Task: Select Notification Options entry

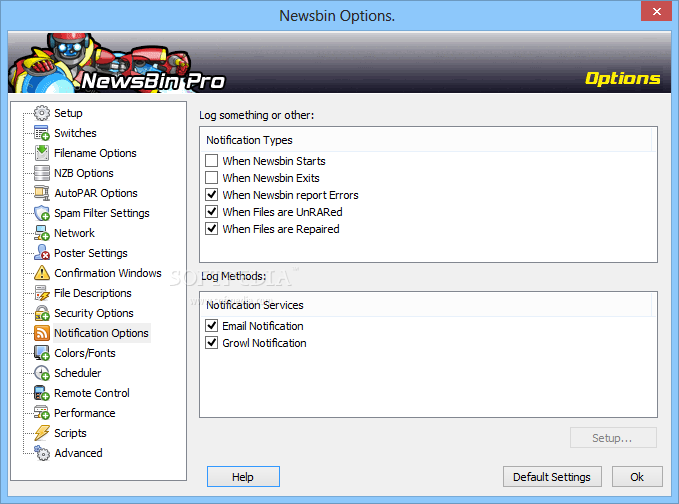Action: tap(101, 333)
